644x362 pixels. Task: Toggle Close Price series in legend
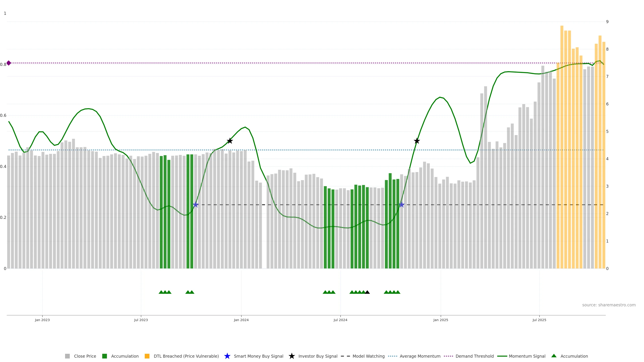point(85,356)
